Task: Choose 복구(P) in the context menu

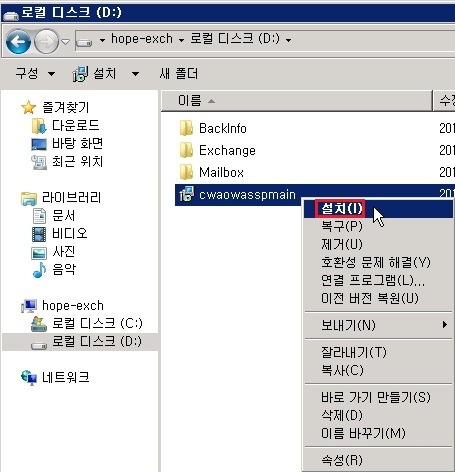Action: (x=378, y=227)
